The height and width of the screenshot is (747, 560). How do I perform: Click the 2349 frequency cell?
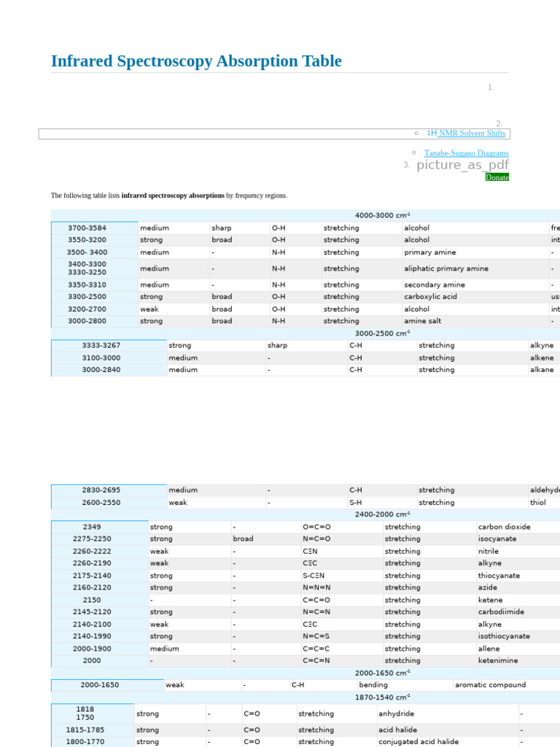click(99, 527)
